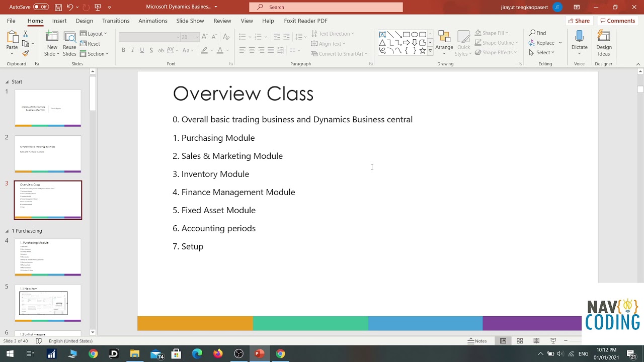Viewport: 644px width, 362px height.
Task: Click the New Slide icon
Action: (52, 38)
